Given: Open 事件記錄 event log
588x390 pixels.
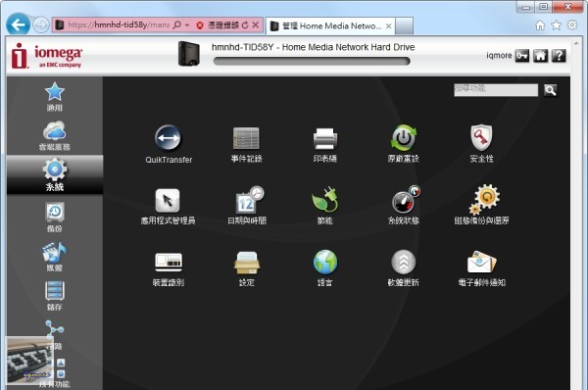Looking at the screenshot, I should coord(246,144).
